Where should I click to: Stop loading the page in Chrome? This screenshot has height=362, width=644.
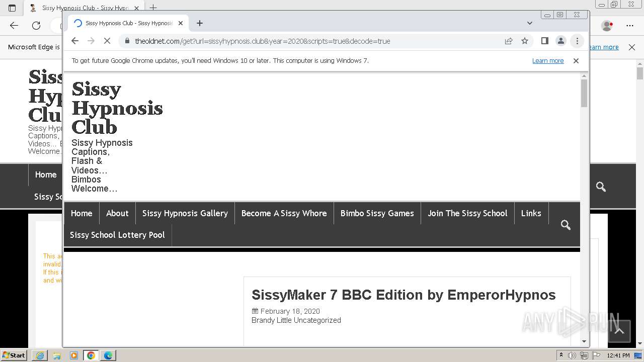point(107,41)
